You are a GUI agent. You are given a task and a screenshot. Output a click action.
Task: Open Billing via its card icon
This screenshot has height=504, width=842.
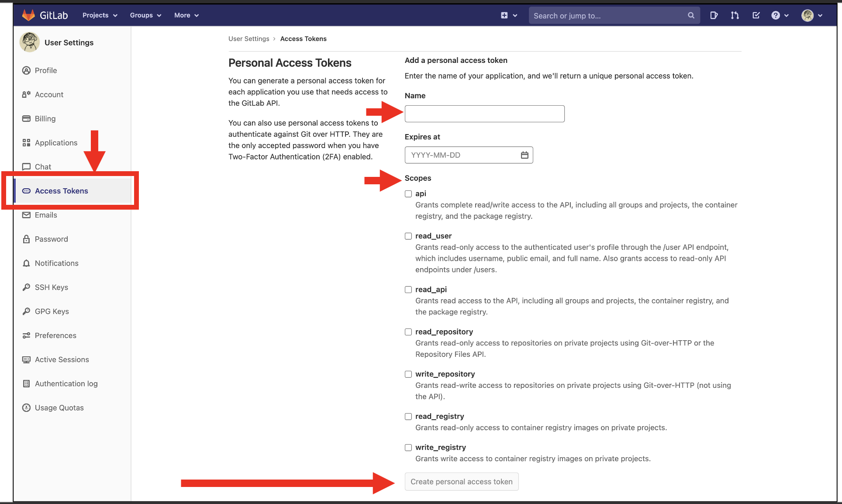pos(26,118)
